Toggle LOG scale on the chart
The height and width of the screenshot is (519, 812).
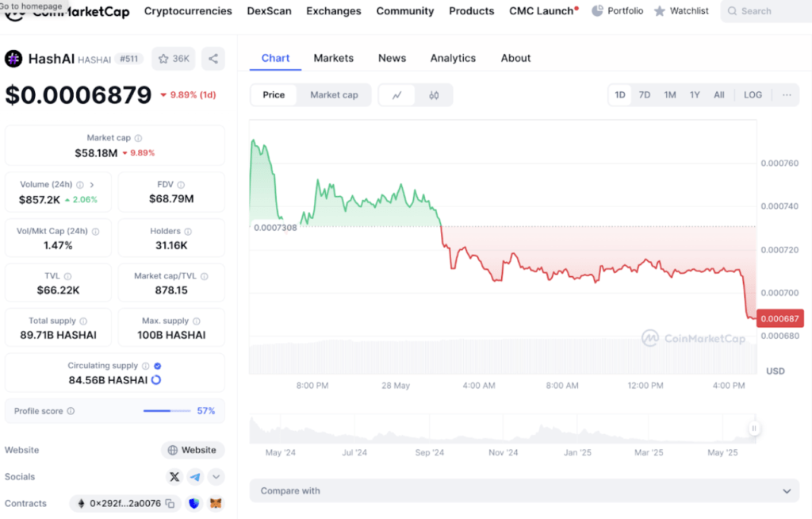pyautogui.click(x=753, y=95)
